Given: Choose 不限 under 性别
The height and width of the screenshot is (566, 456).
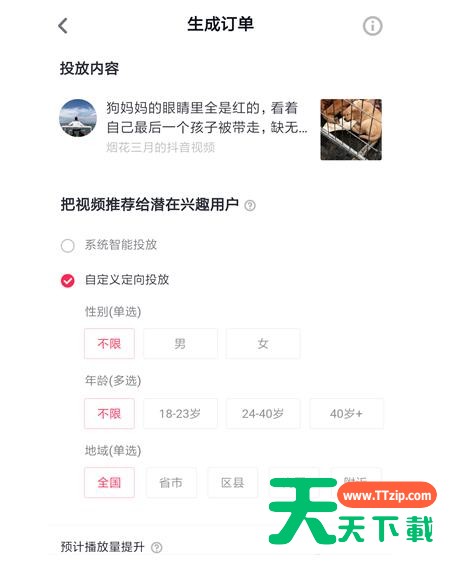Looking at the screenshot, I should (109, 344).
